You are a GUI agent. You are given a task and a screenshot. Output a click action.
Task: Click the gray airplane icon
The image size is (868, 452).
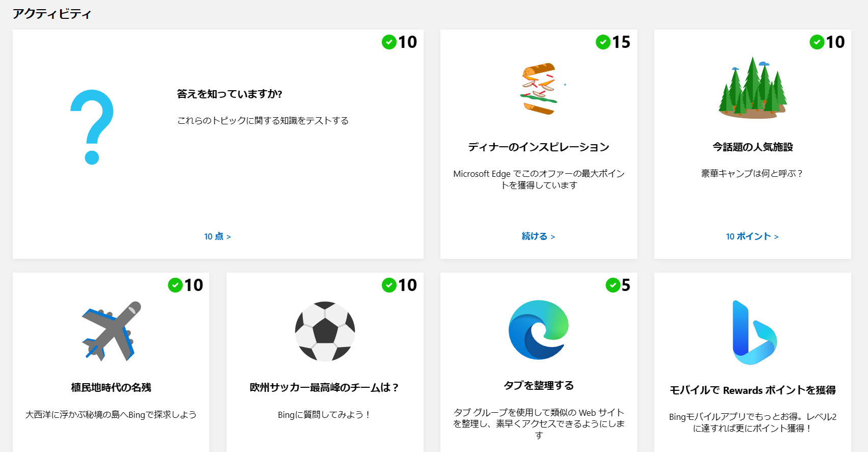pos(111,331)
